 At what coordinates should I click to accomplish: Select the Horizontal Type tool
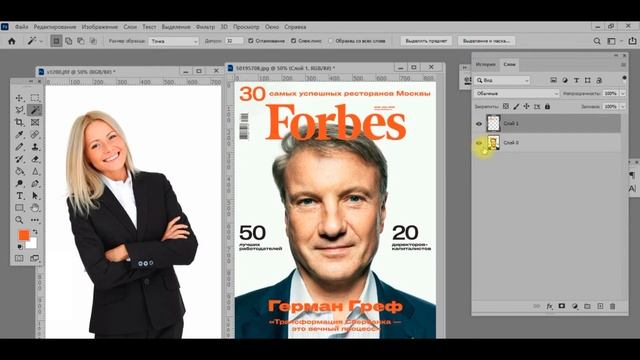click(19, 196)
